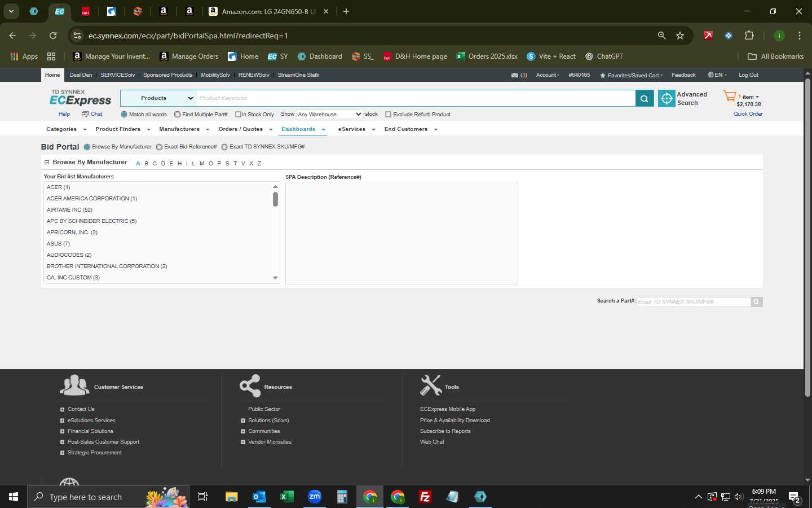Select Browse By Manufacturer radio button
The width and height of the screenshot is (812, 508).
pos(87,147)
